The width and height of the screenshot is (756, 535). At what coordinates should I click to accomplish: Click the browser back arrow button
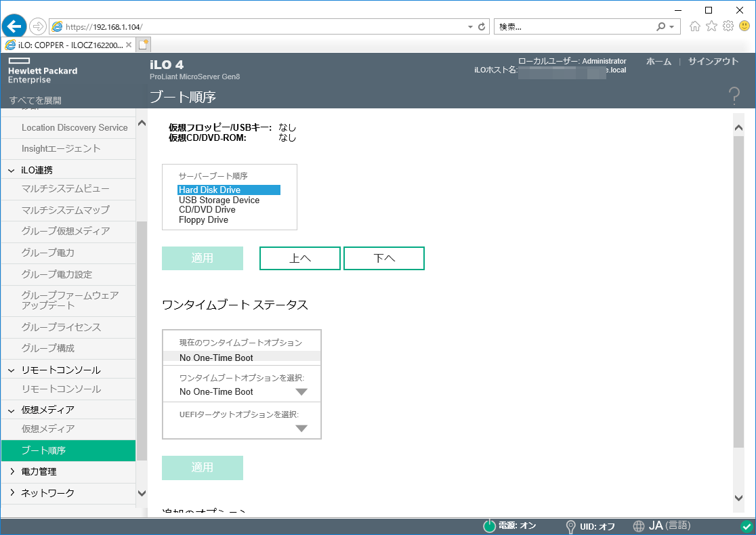click(x=15, y=26)
